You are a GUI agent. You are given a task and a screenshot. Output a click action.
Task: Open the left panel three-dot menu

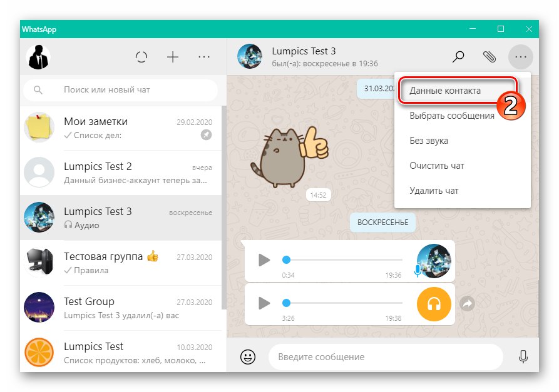[x=204, y=57]
